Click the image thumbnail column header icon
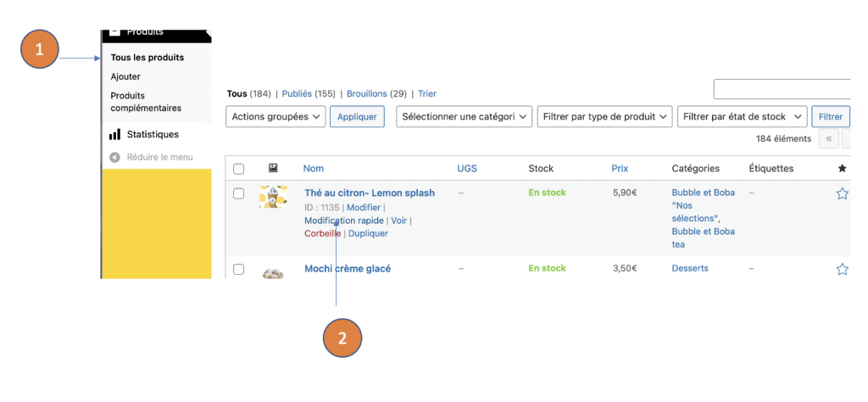This screenshot has height=402, width=868. [273, 169]
